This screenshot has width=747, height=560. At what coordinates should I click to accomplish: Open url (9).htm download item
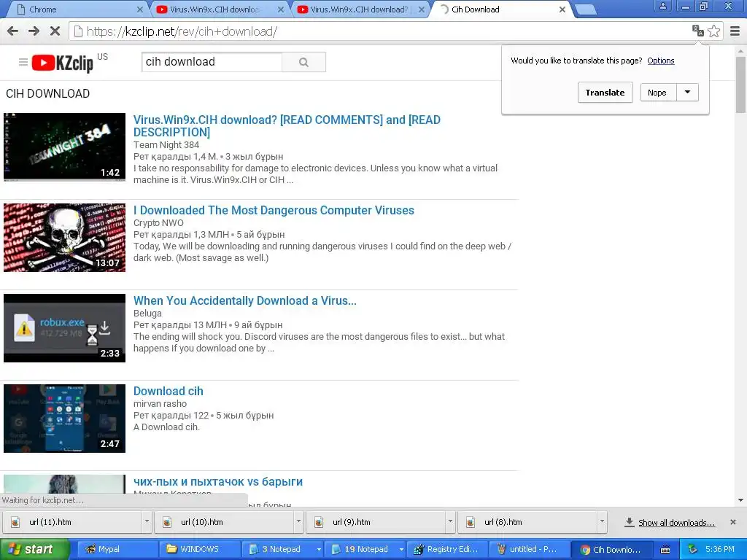click(376, 522)
